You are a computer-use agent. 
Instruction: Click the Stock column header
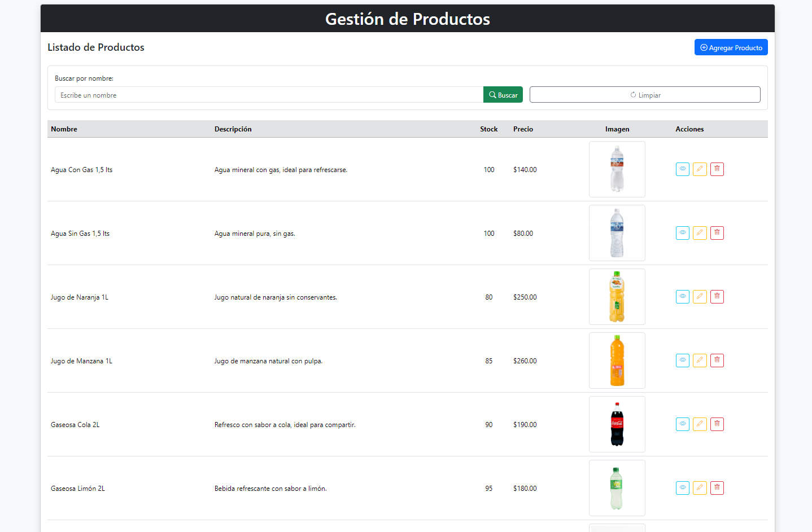point(488,129)
